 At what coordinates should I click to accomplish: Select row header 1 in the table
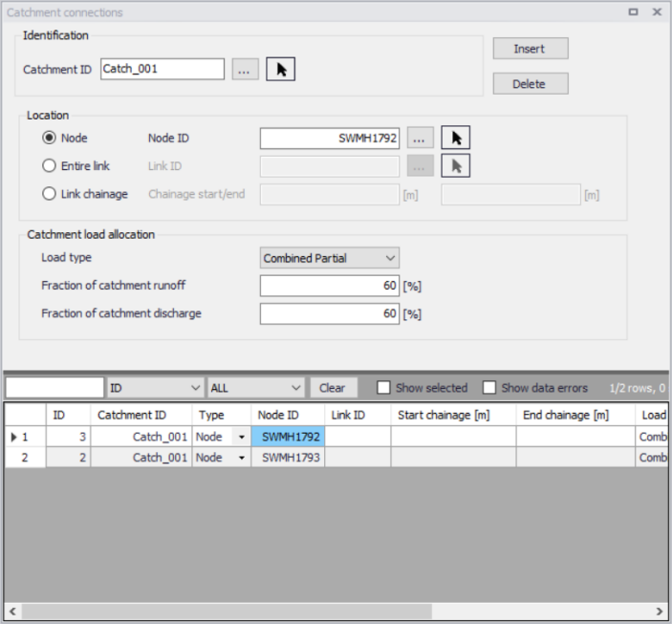click(x=25, y=437)
